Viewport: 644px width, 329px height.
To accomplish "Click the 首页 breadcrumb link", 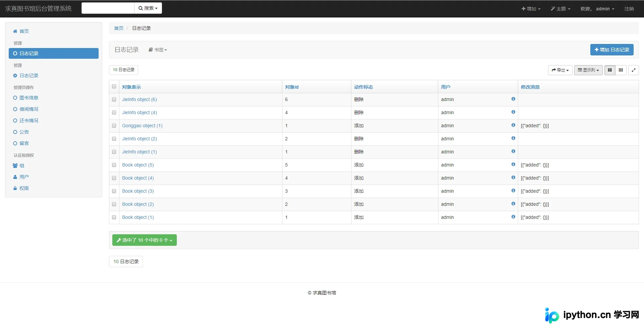I will (x=119, y=28).
